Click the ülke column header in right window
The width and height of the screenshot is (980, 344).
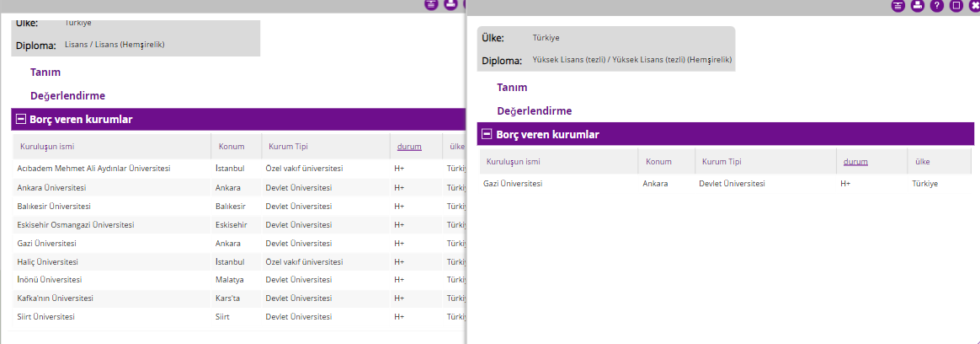tap(923, 161)
